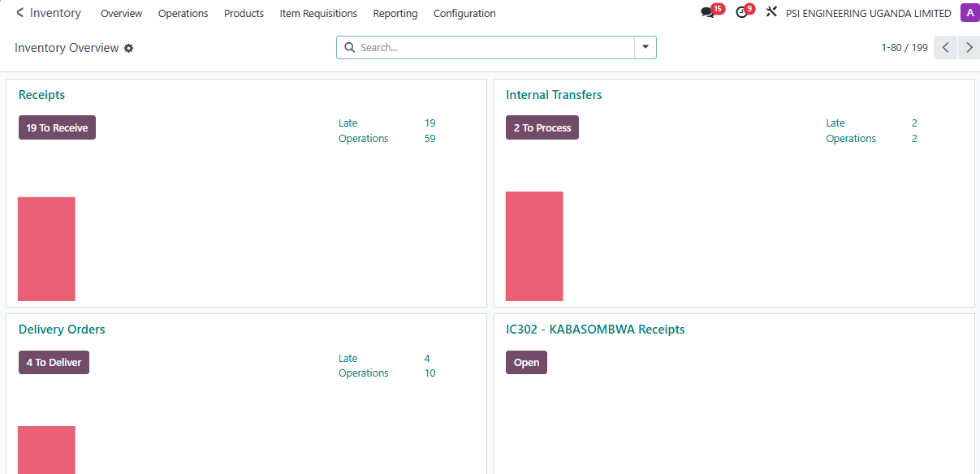Open the Reporting menu
The image size is (980, 474).
pos(395,14)
